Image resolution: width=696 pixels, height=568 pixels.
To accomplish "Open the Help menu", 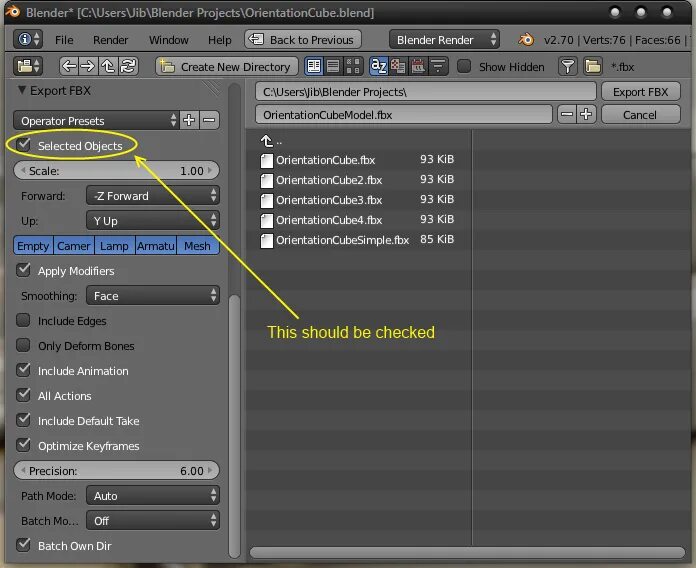I will [x=220, y=40].
